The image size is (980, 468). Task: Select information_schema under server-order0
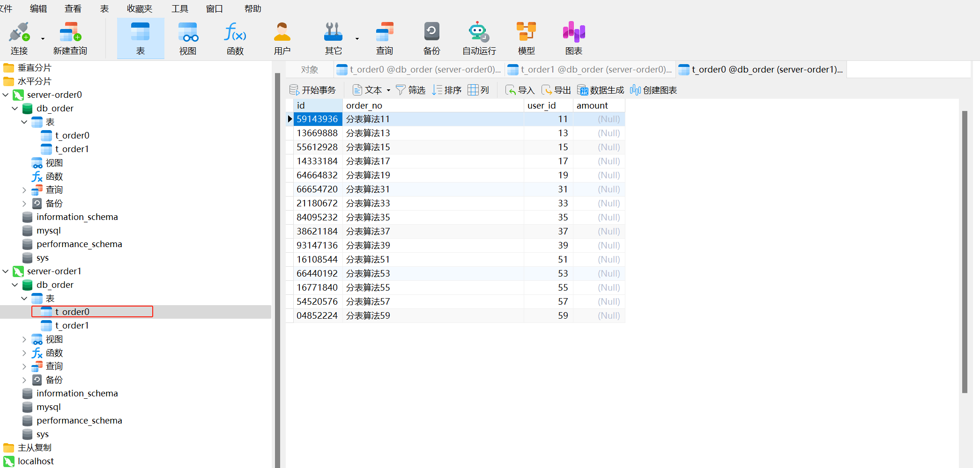tap(77, 217)
